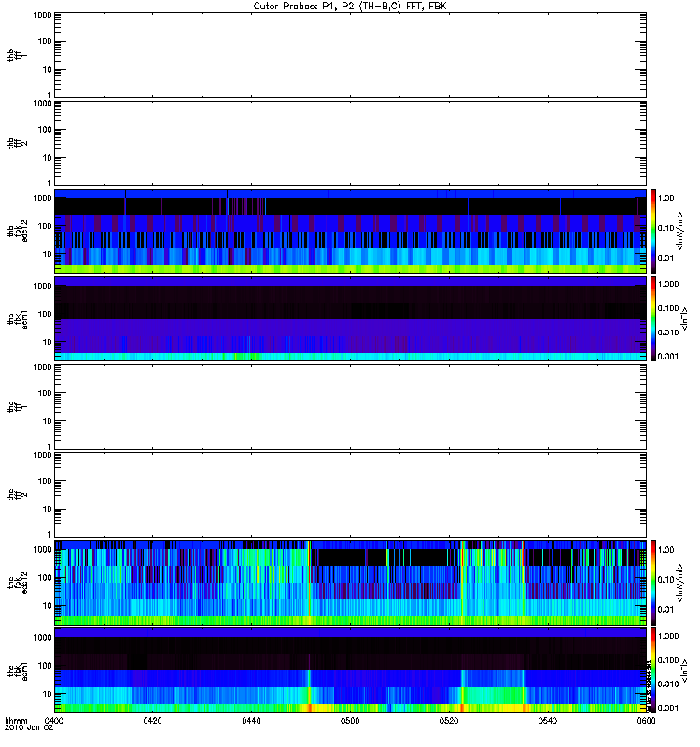This screenshot has height=747, width=700.
Task: Click the thc fbk scm1 y-axis title
Action: [x=18, y=669]
